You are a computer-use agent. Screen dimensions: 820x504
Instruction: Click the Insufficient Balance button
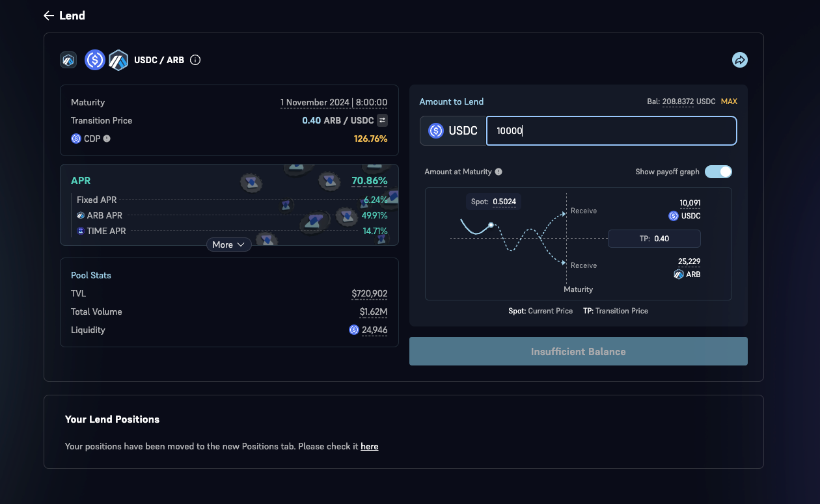click(578, 351)
